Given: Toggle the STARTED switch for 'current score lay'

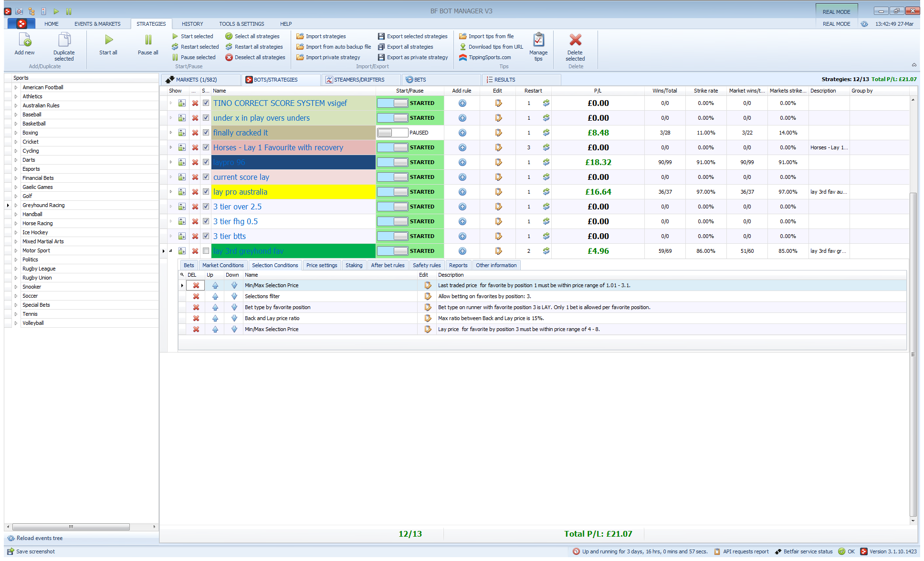Looking at the screenshot, I should coord(392,177).
